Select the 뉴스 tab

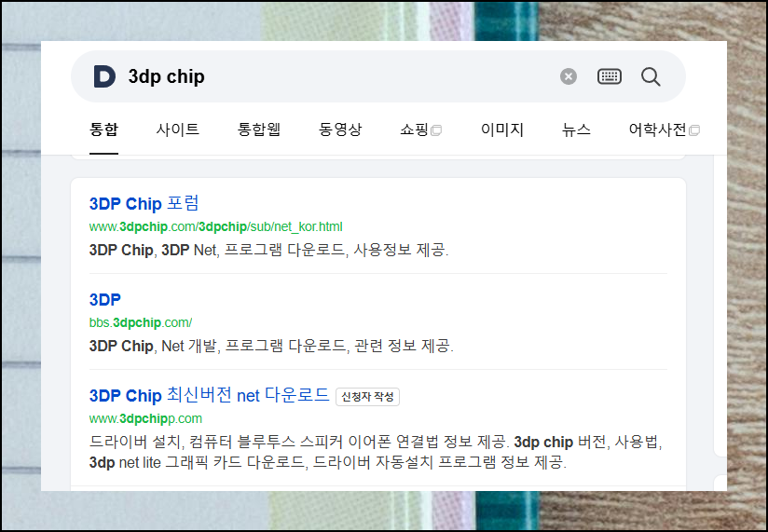(x=576, y=130)
